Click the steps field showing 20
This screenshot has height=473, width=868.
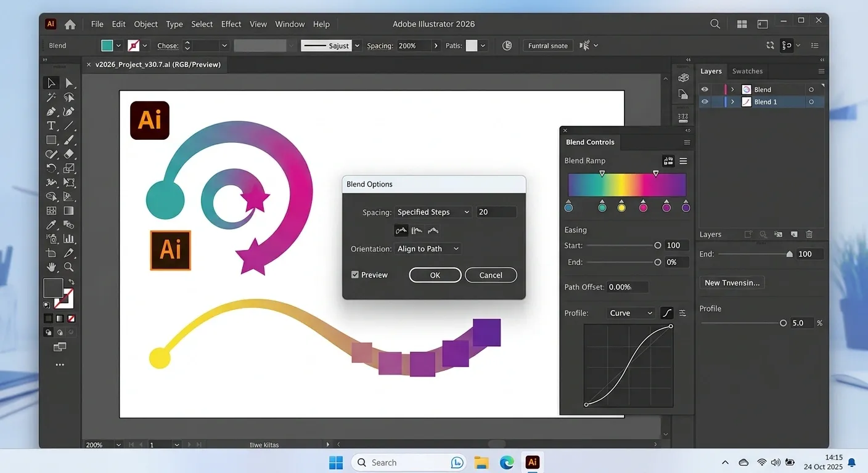[496, 212]
